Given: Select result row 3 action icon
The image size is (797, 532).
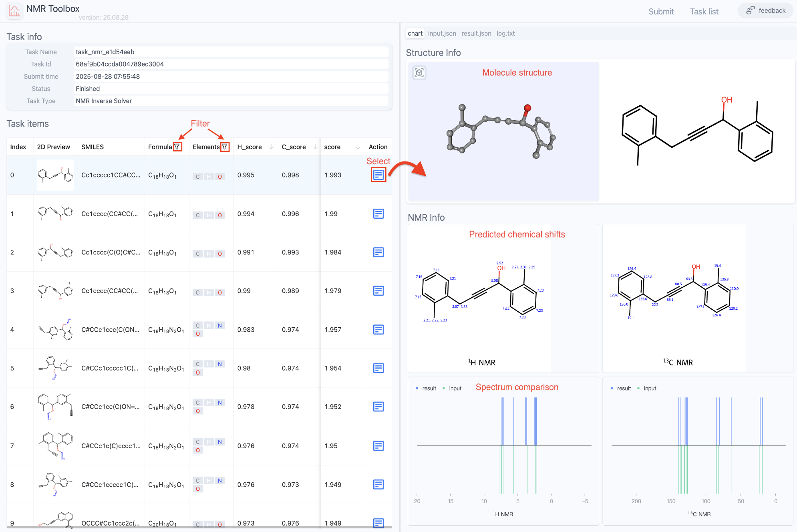Looking at the screenshot, I should click(378, 291).
